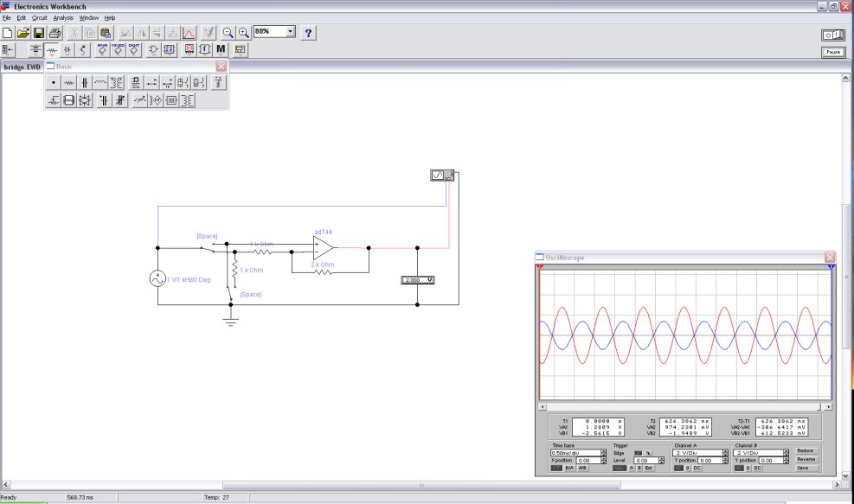
Task: Open the Analysis menu
Action: tap(63, 17)
